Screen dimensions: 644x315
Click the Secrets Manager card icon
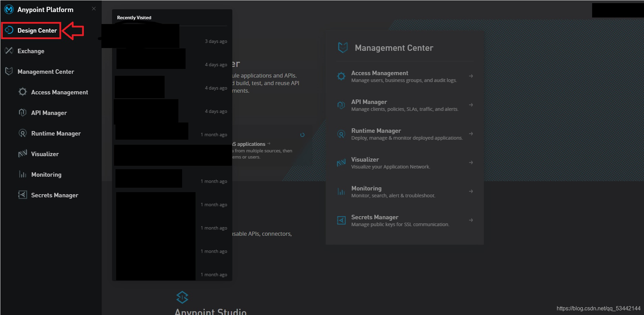pos(341,220)
